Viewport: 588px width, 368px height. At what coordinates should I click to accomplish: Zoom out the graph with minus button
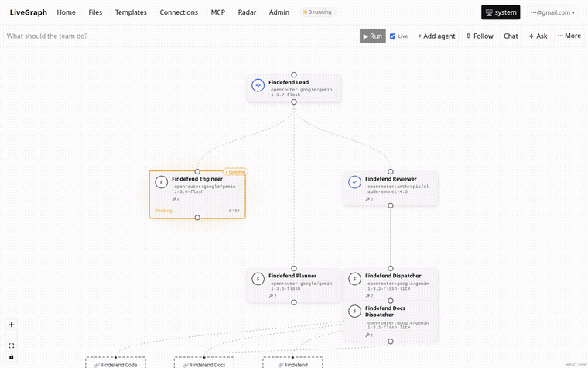pos(12,335)
